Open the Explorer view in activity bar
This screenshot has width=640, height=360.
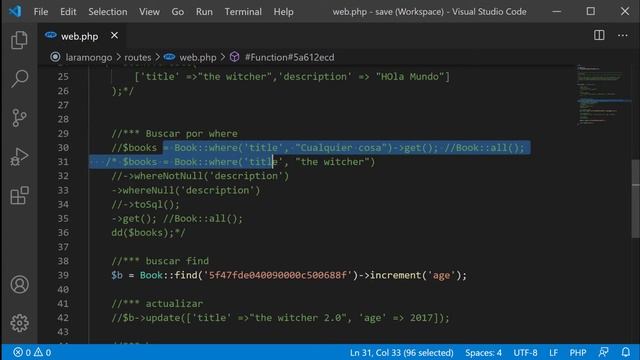pyautogui.click(x=19, y=40)
